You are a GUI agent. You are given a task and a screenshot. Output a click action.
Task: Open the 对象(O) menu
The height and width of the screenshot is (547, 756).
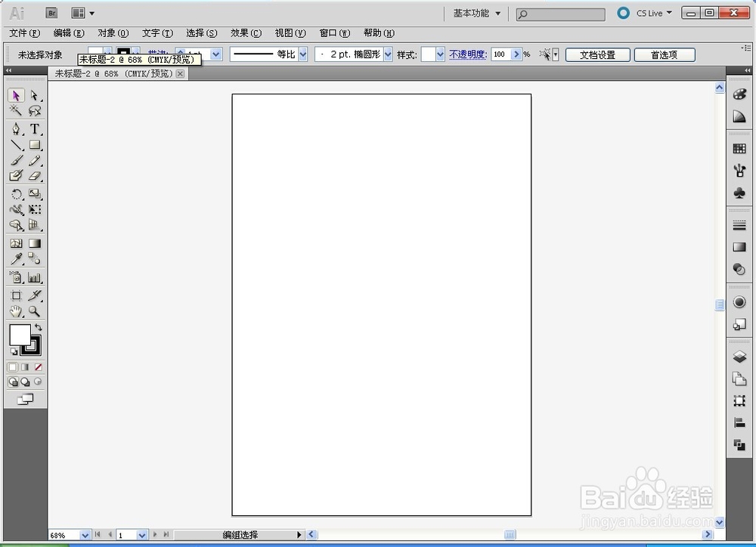113,32
